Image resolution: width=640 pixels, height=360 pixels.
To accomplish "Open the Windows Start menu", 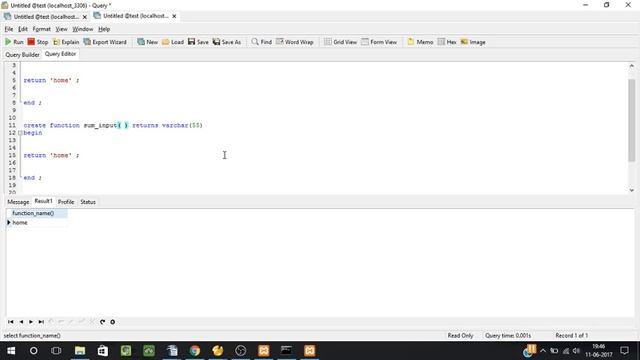I will (11, 351).
